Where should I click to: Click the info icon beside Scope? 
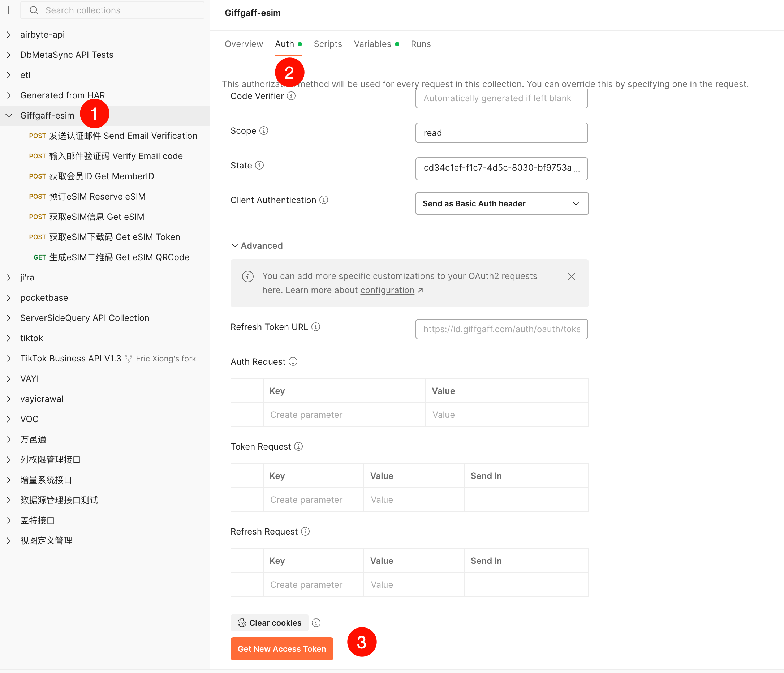(x=264, y=130)
